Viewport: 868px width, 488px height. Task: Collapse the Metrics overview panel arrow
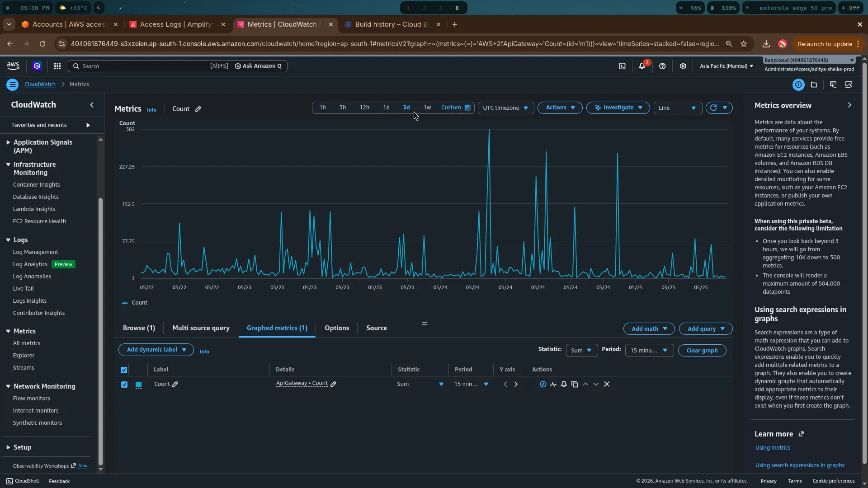click(x=849, y=105)
